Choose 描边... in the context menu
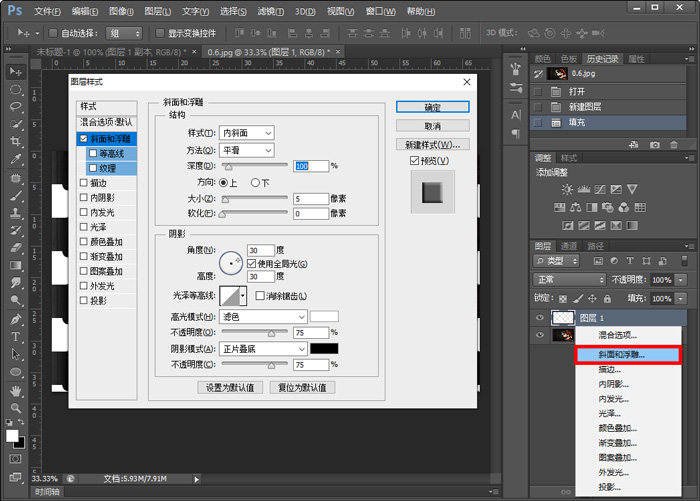The width and height of the screenshot is (700, 501). pos(628,369)
